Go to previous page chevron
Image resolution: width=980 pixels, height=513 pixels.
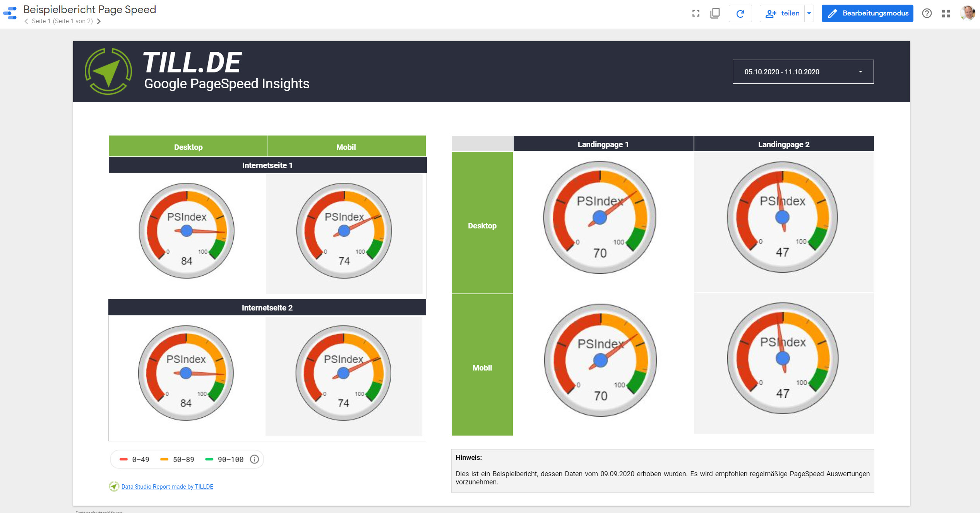point(26,21)
